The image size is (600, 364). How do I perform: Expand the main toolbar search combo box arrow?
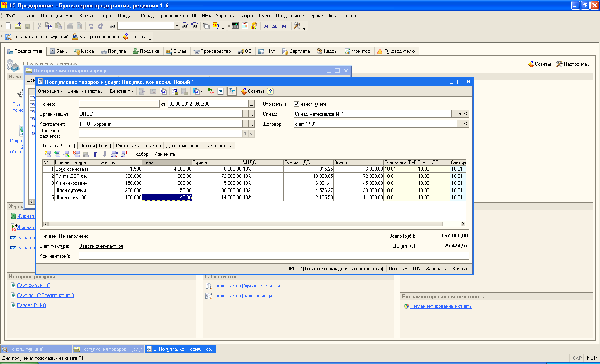[x=177, y=26]
